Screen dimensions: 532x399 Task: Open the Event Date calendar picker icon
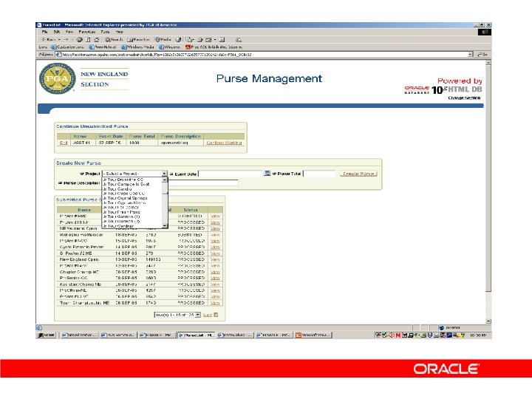point(267,174)
